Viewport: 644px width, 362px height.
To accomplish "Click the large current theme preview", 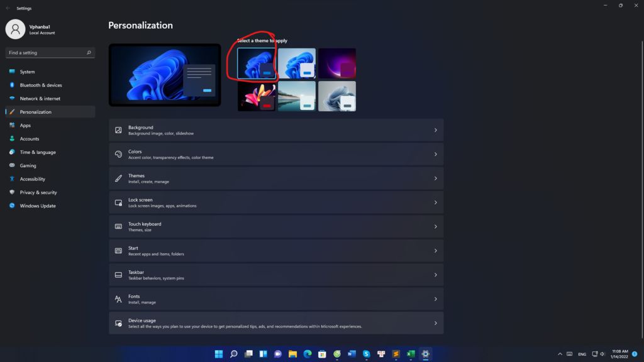I will [165, 75].
